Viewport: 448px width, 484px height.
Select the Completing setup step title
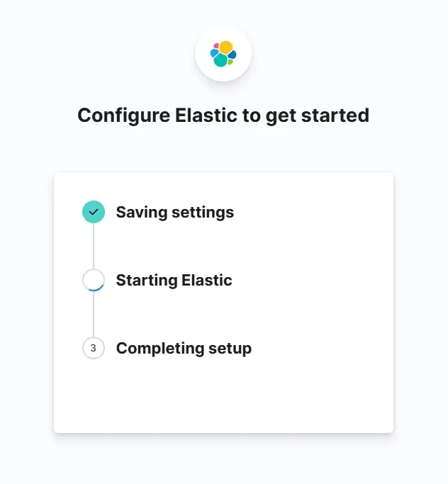(184, 348)
